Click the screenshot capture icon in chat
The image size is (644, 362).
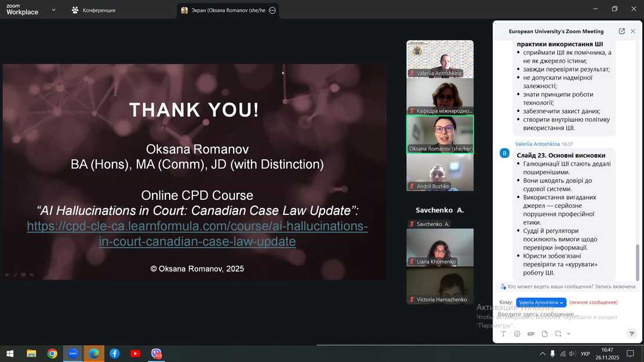[x=558, y=334]
